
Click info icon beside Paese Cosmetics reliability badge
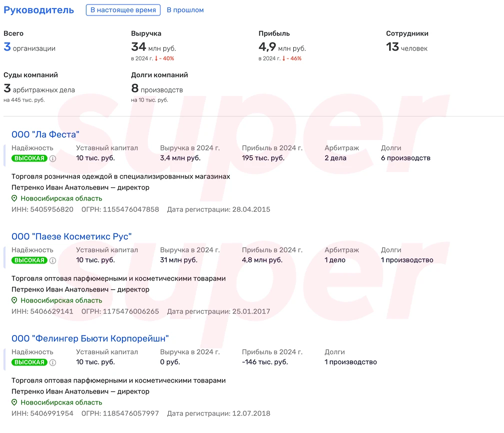click(53, 260)
